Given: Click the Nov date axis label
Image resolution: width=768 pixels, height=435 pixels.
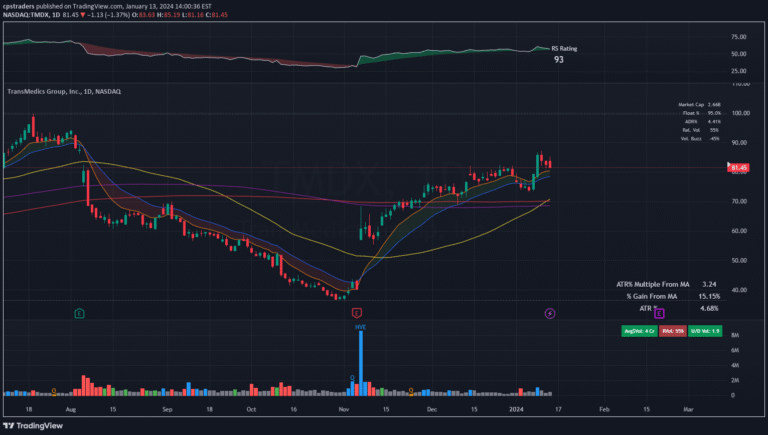Looking at the screenshot, I should [344, 410].
